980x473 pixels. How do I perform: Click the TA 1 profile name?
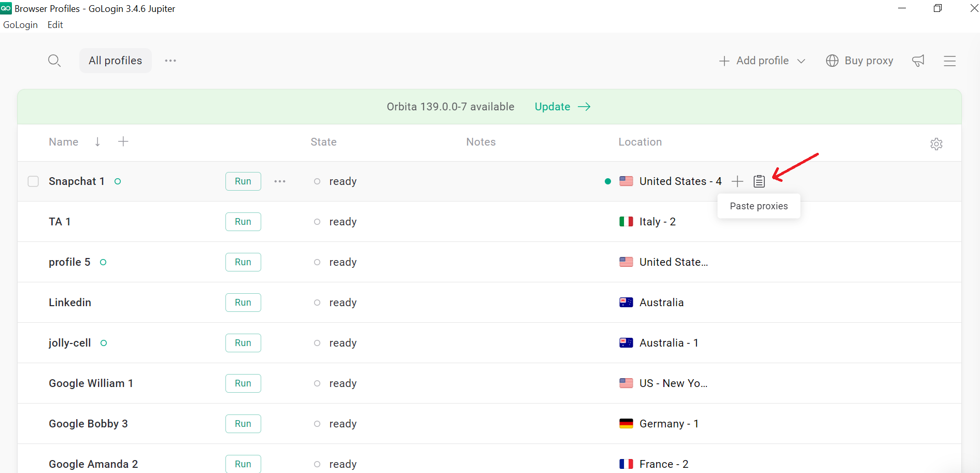60,222
